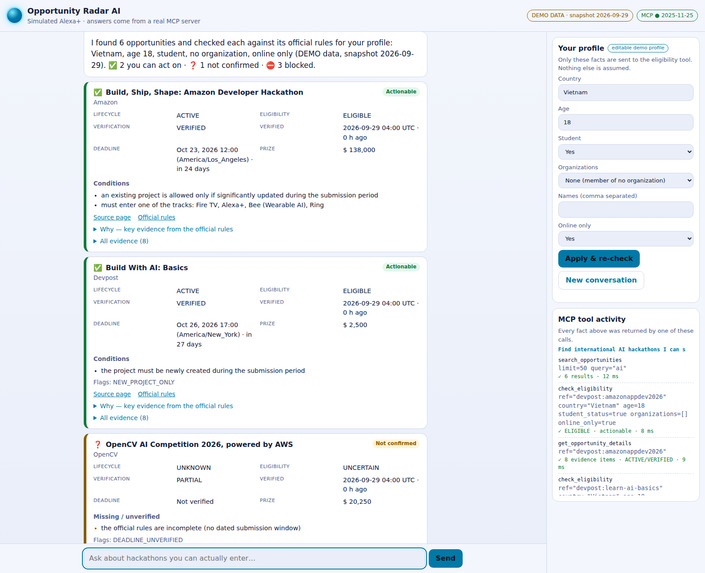The image size is (705, 573).
Task: Open the Student dropdown
Action: (x=625, y=152)
